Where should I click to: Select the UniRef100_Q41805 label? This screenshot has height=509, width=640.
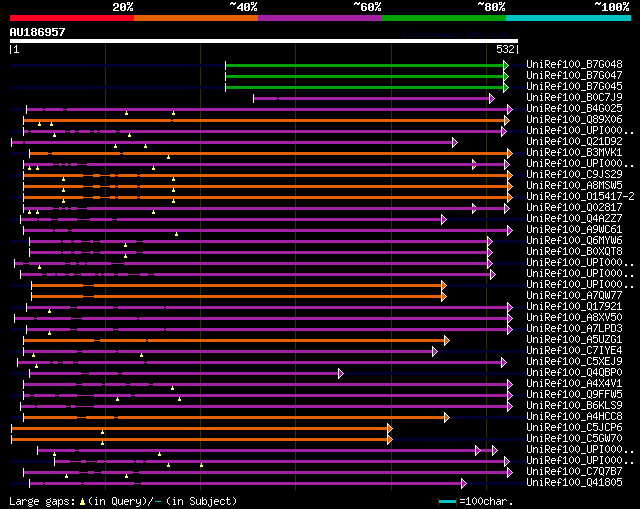[x=574, y=482]
